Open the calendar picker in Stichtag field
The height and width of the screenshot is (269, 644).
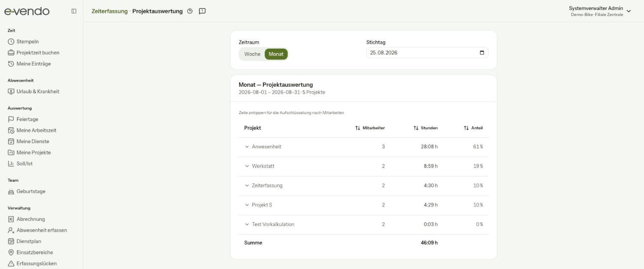point(482,53)
